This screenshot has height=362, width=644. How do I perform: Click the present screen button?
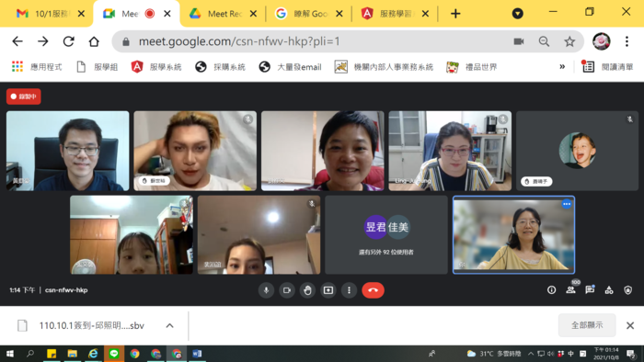(328, 290)
